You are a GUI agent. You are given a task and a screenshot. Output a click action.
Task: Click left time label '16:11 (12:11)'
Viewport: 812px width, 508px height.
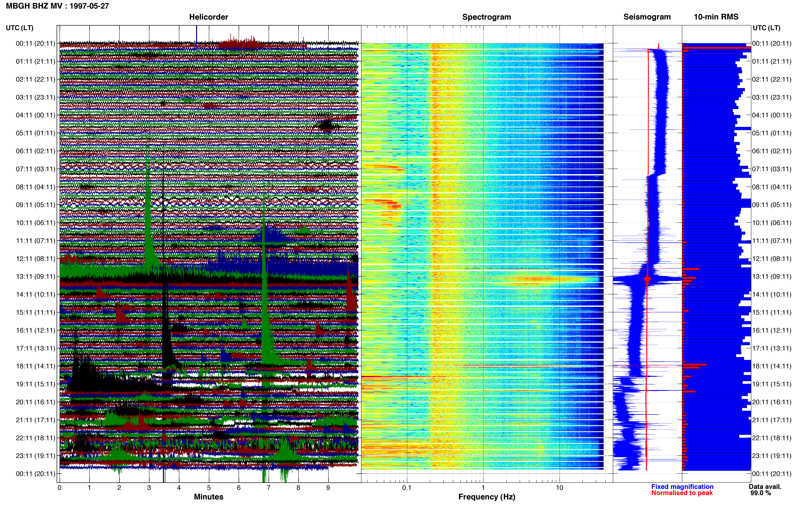(36, 330)
